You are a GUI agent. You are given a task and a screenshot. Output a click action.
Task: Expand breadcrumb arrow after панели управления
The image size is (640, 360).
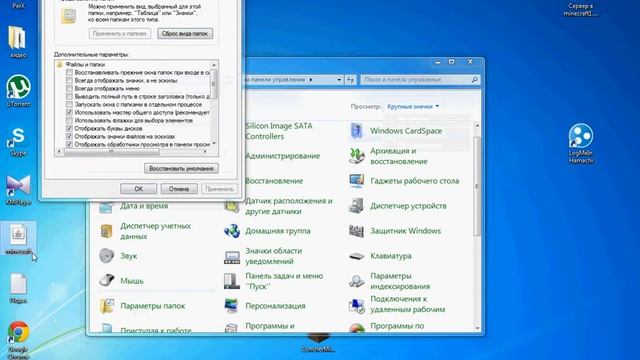point(311,80)
